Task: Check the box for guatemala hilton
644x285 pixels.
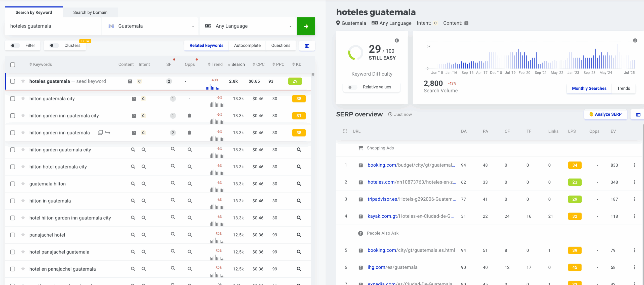Action: tap(13, 184)
